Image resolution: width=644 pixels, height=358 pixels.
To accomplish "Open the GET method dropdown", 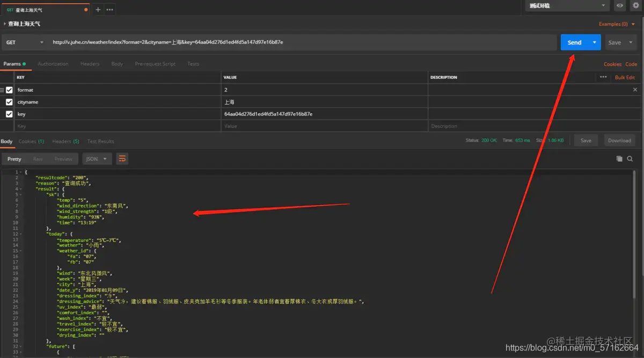I will [24, 42].
